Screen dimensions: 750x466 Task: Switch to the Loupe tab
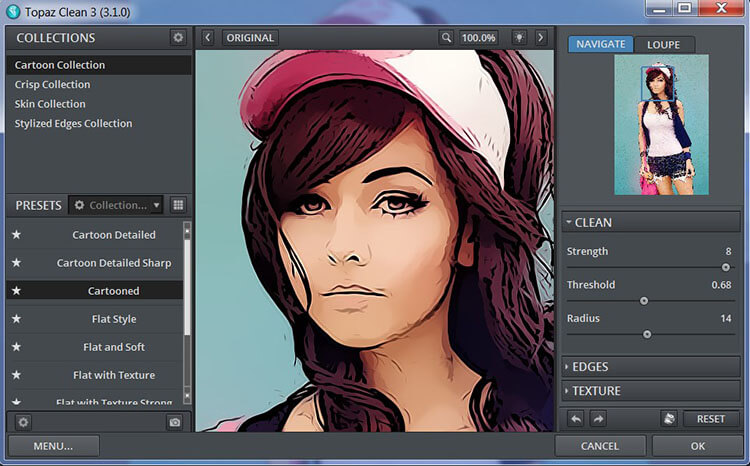(663, 44)
